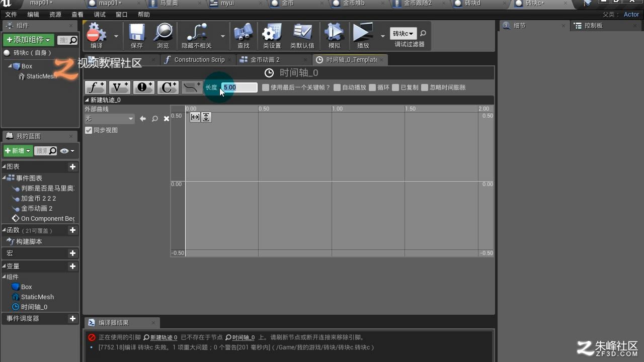Viewport: 644px width, 362px height.
Task: Click the My Blueprint search magnifier icon
Action: click(53, 151)
